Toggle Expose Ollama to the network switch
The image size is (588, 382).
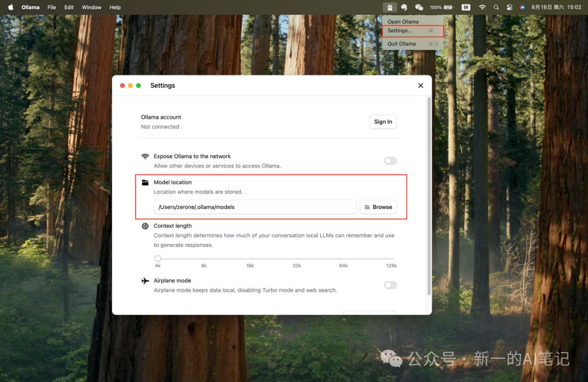coord(390,161)
